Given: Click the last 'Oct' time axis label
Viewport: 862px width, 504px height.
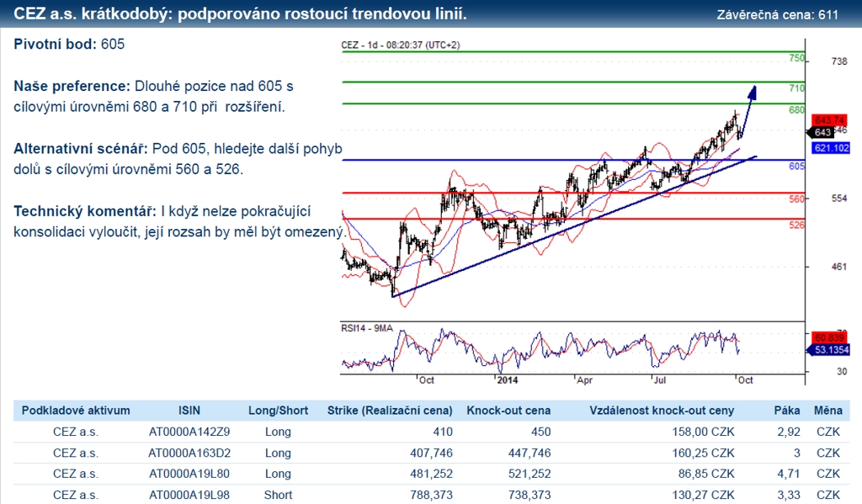Looking at the screenshot, I should point(746,380).
